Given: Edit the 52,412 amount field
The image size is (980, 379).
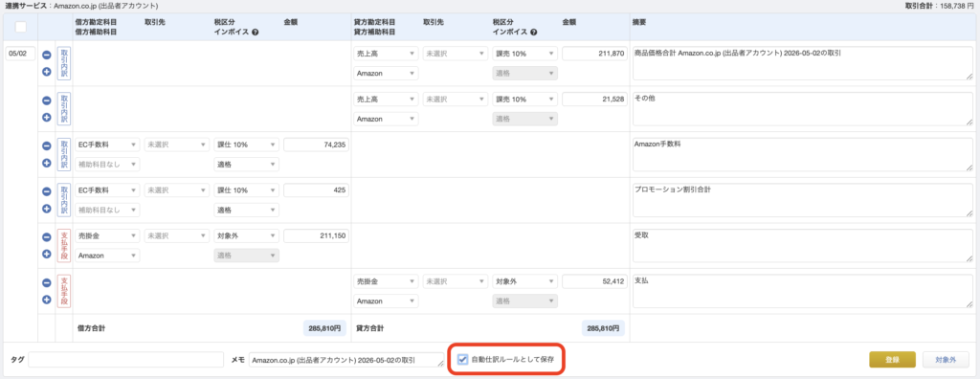Looking at the screenshot, I should coord(593,282).
